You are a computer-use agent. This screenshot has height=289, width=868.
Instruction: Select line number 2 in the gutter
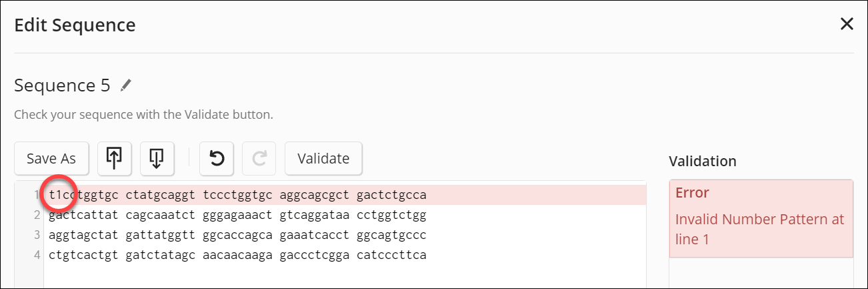coord(37,216)
